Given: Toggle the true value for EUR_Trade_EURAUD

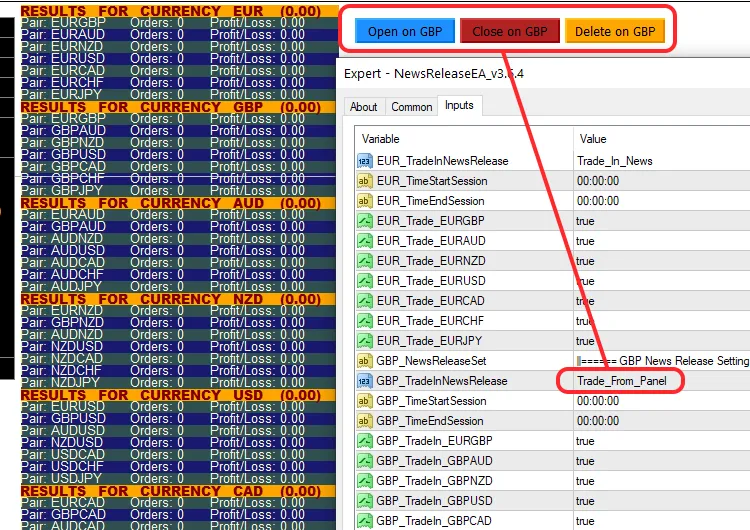Looking at the screenshot, I should click(585, 241).
